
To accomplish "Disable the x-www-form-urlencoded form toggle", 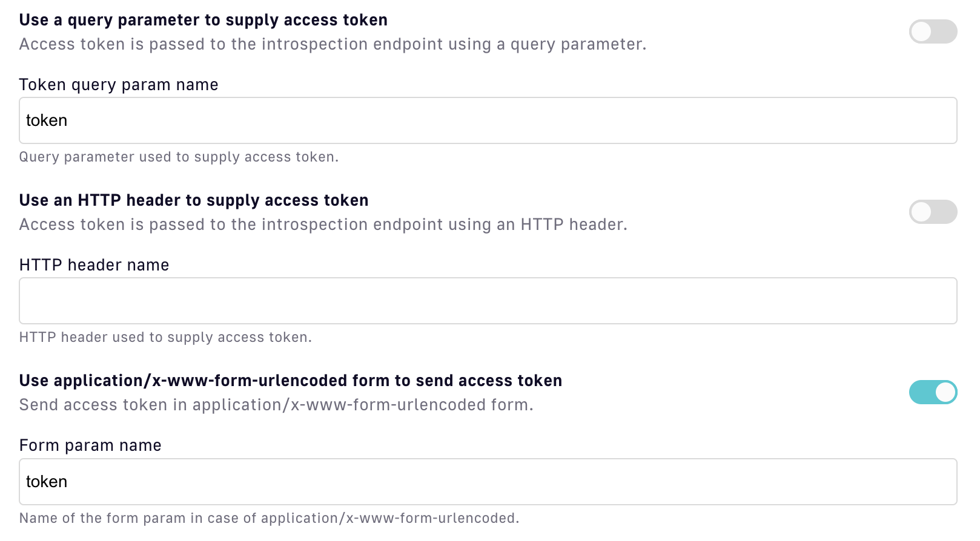I will click(932, 392).
